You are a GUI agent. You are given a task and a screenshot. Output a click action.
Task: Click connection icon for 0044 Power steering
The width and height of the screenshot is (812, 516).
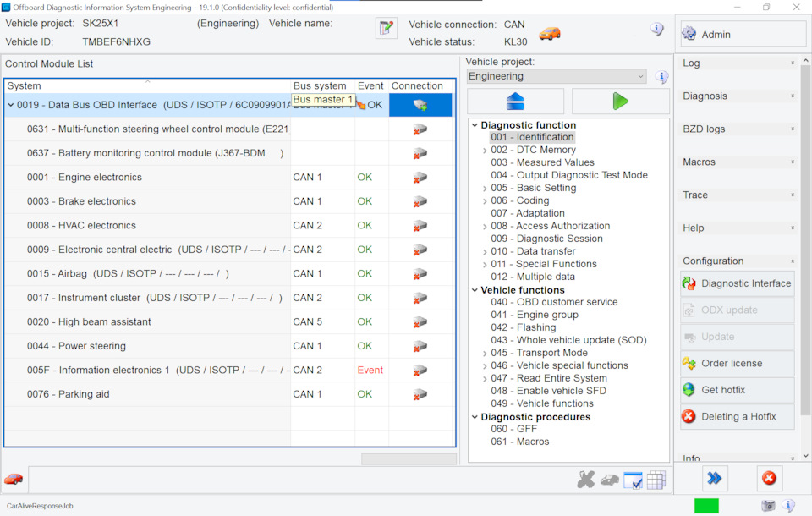tap(420, 346)
